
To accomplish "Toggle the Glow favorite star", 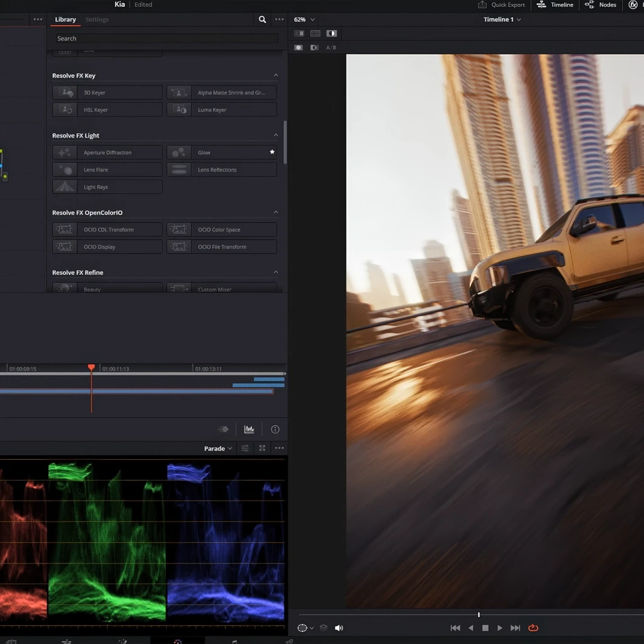I will (x=272, y=152).
